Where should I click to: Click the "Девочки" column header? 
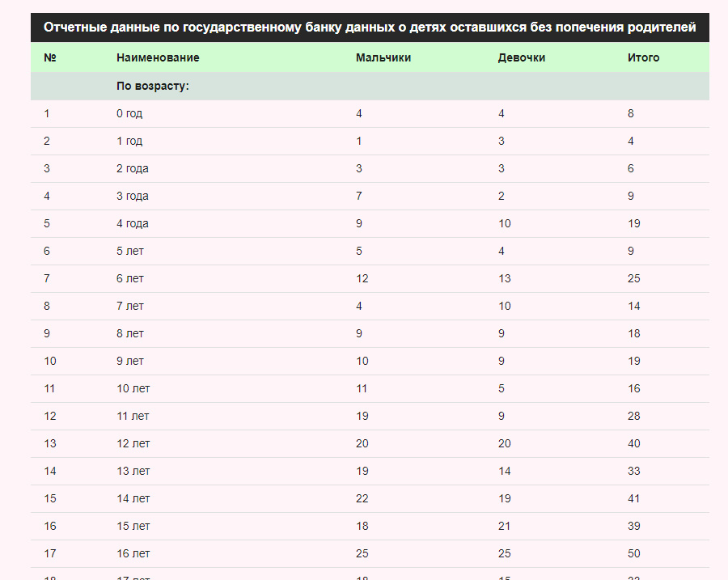[x=522, y=57]
